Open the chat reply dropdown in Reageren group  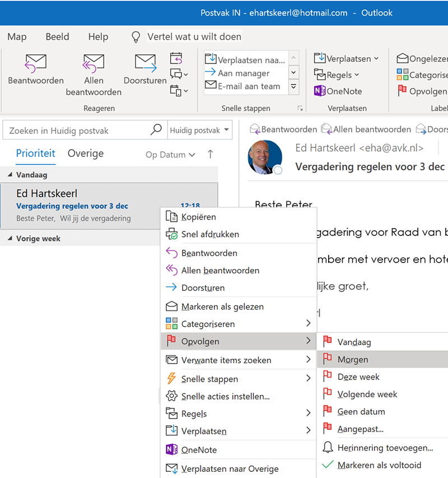[x=179, y=74]
